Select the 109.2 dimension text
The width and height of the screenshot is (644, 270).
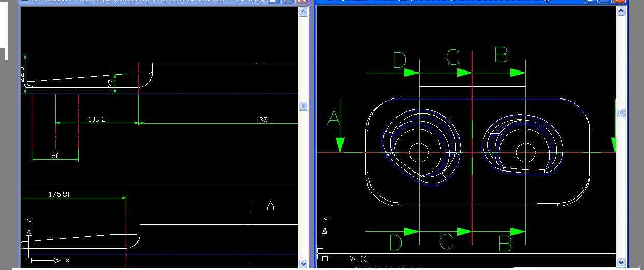point(97,119)
